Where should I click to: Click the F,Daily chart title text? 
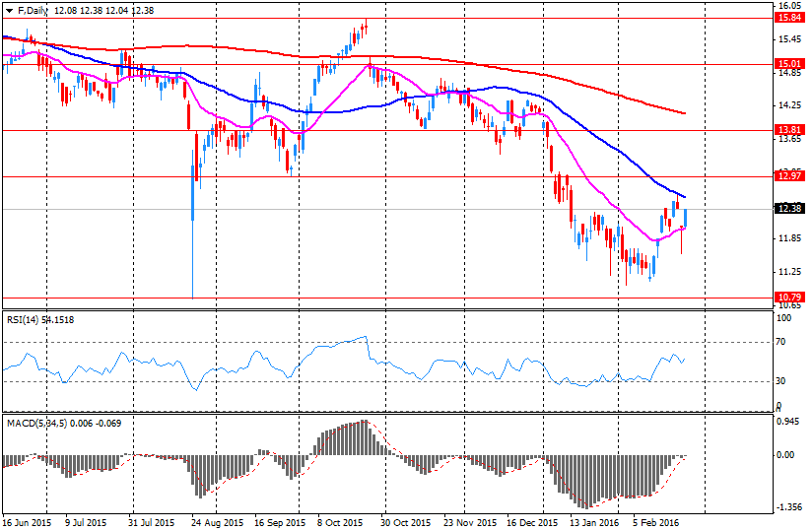[33, 11]
